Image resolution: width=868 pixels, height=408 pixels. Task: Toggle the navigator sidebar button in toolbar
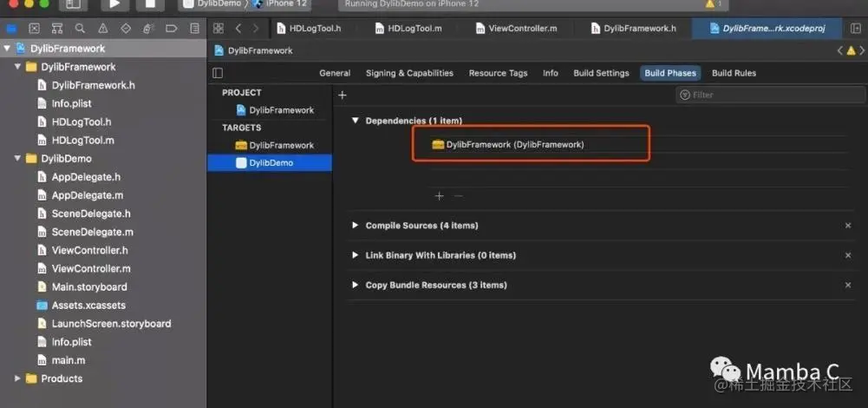click(x=73, y=4)
